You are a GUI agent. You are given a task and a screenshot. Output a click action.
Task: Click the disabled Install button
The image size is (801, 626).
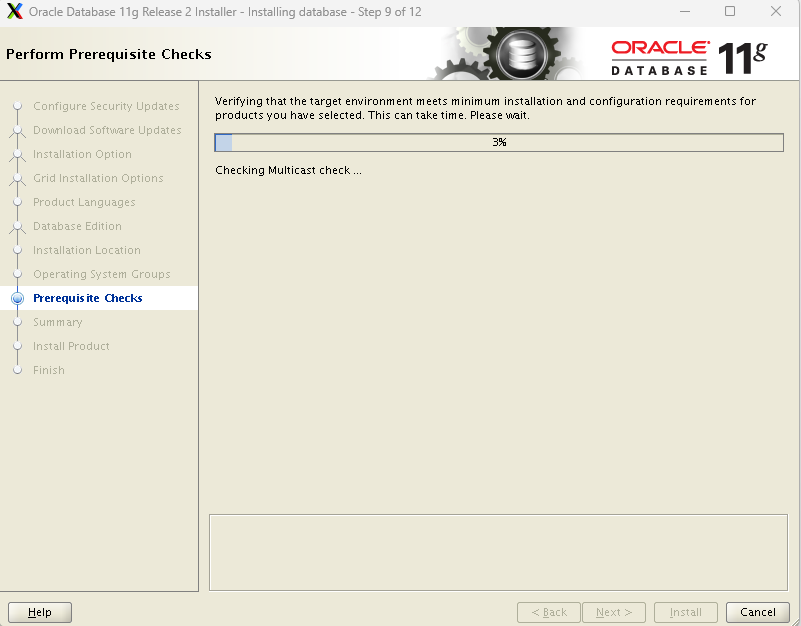(x=686, y=612)
